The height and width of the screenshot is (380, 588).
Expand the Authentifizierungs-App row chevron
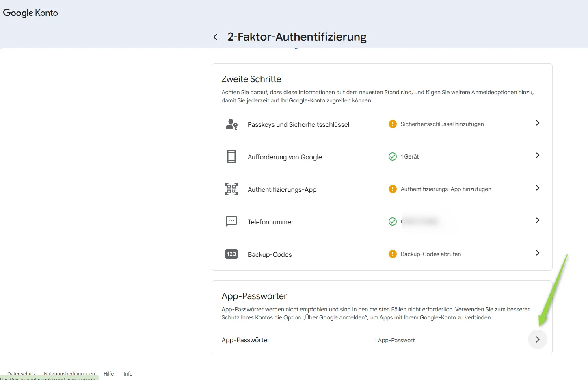coord(538,188)
